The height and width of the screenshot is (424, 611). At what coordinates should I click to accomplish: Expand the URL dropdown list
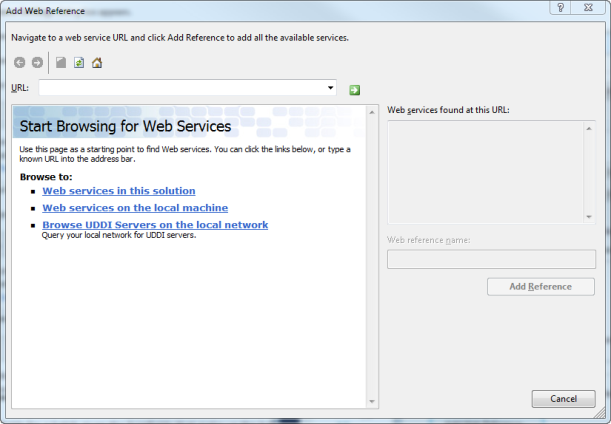(330, 89)
